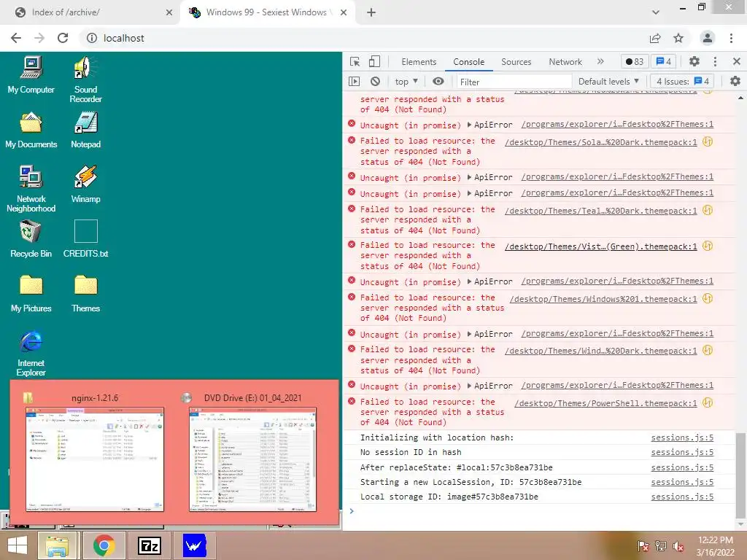Open a new browser tab
Viewport: 747px width, 560px height.
[x=371, y=12]
